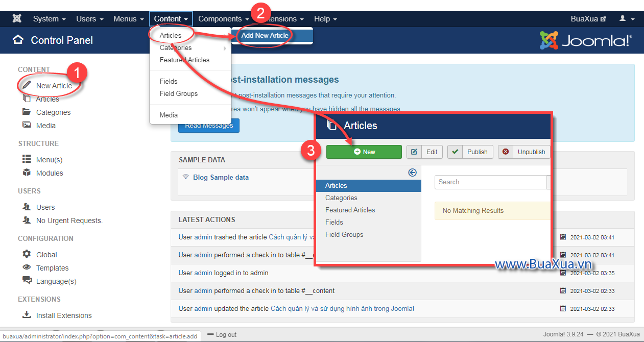The width and height of the screenshot is (644, 342).
Task: Click the Language(s) comments icon
Action: click(x=27, y=280)
